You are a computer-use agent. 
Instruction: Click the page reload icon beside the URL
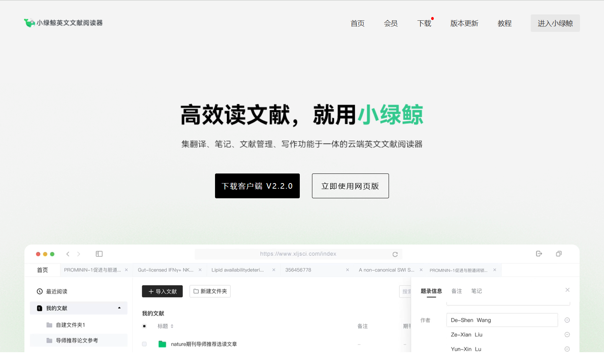pyautogui.click(x=395, y=254)
